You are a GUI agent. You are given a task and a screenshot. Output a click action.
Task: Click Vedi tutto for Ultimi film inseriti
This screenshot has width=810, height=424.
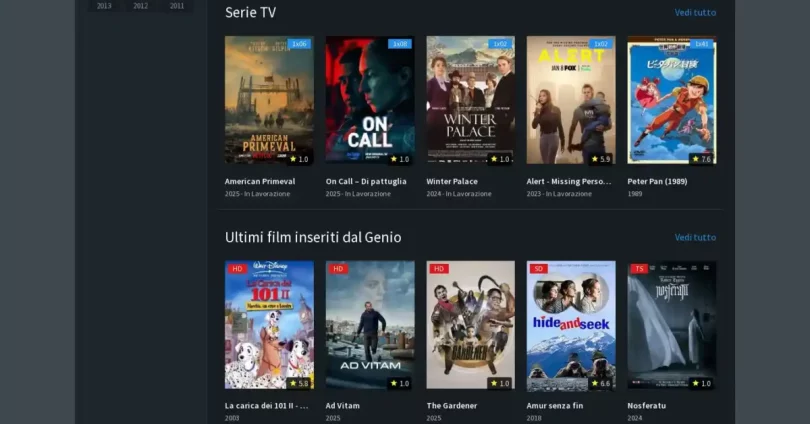[x=695, y=238]
